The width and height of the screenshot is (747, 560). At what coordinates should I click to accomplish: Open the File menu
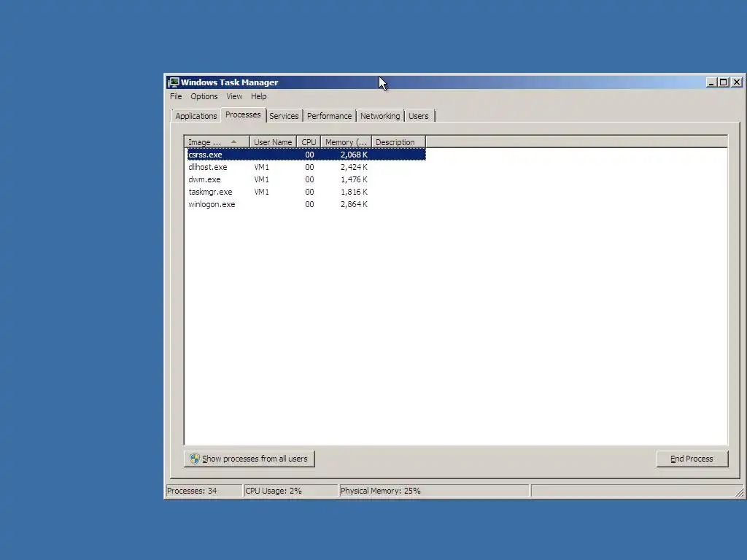pos(176,96)
